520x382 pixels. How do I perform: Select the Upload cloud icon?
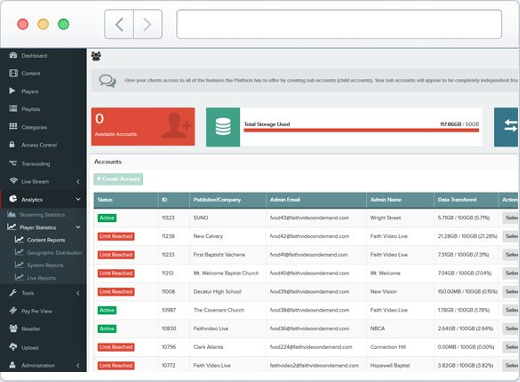click(x=13, y=347)
